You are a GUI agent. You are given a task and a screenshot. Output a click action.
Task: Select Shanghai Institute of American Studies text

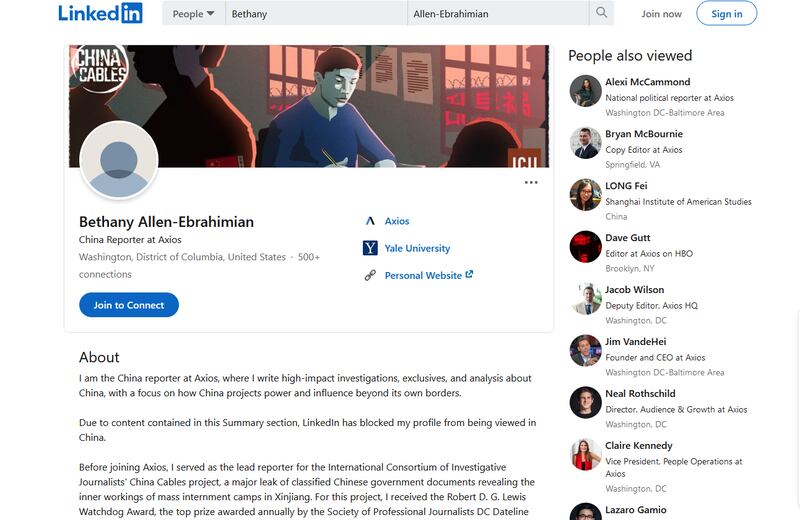click(679, 202)
